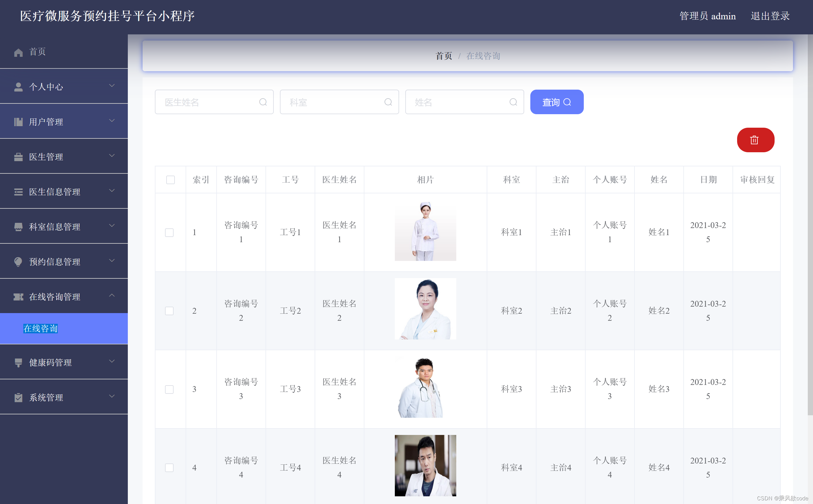Open the 科室信息管理 menu item

tap(55, 227)
